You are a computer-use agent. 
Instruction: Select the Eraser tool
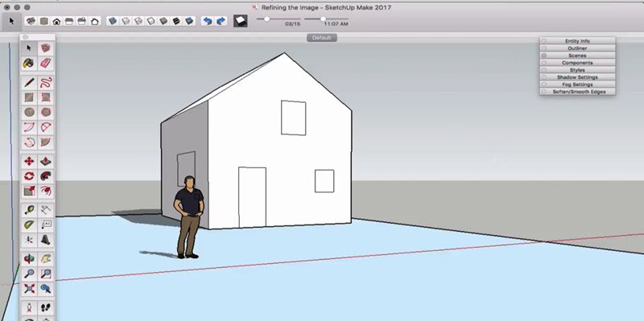[x=46, y=64]
